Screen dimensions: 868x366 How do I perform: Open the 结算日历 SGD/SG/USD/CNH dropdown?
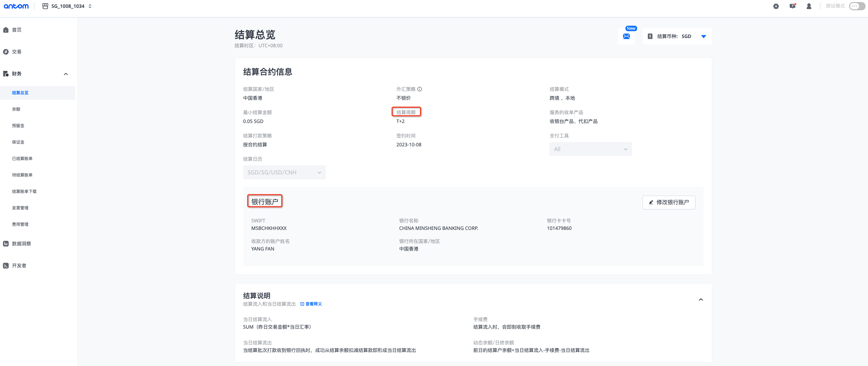coord(284,172)
